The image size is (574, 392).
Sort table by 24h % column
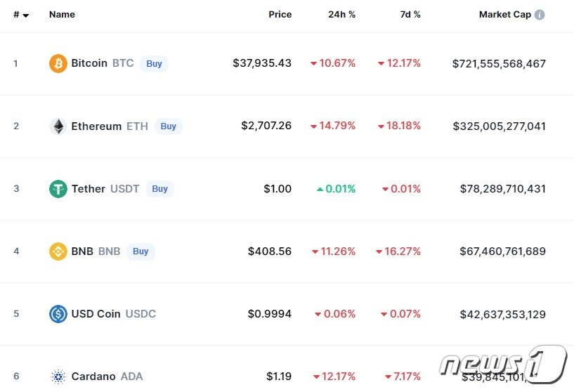(x=341, y=14)
